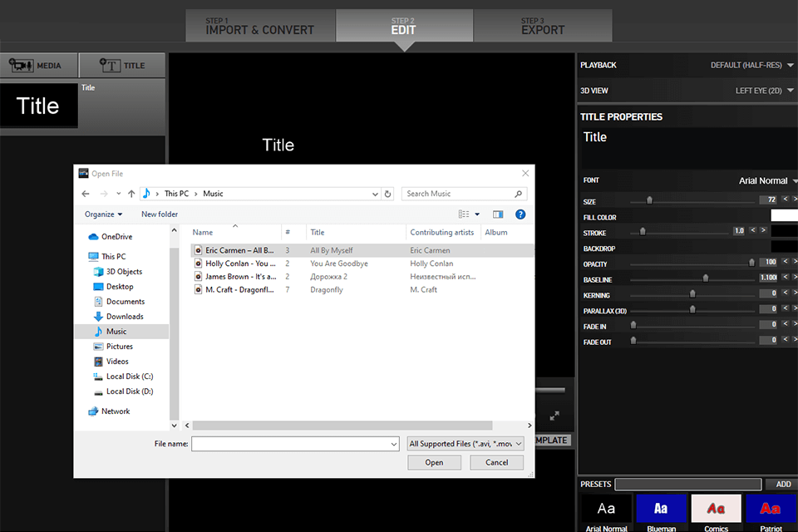The image size is (798, 532).
Task: Open Help via the blue question mark icon
Action: tap(520, 214)
